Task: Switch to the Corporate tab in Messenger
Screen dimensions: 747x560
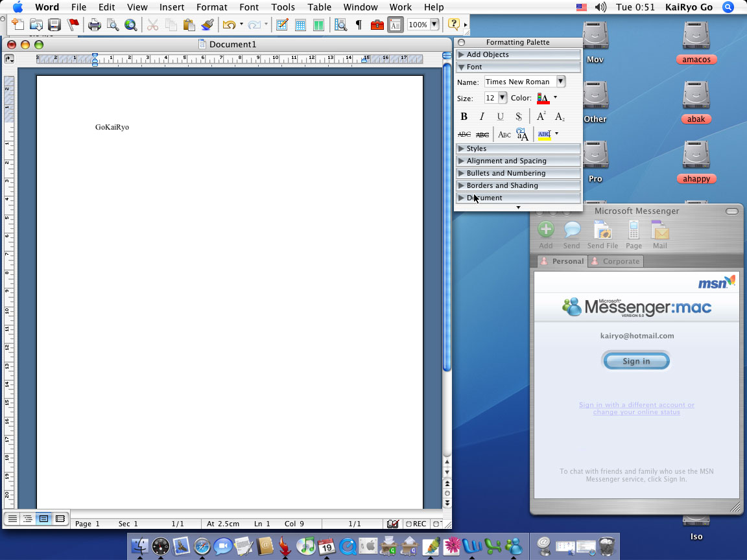Action: (x=615, y=261)
